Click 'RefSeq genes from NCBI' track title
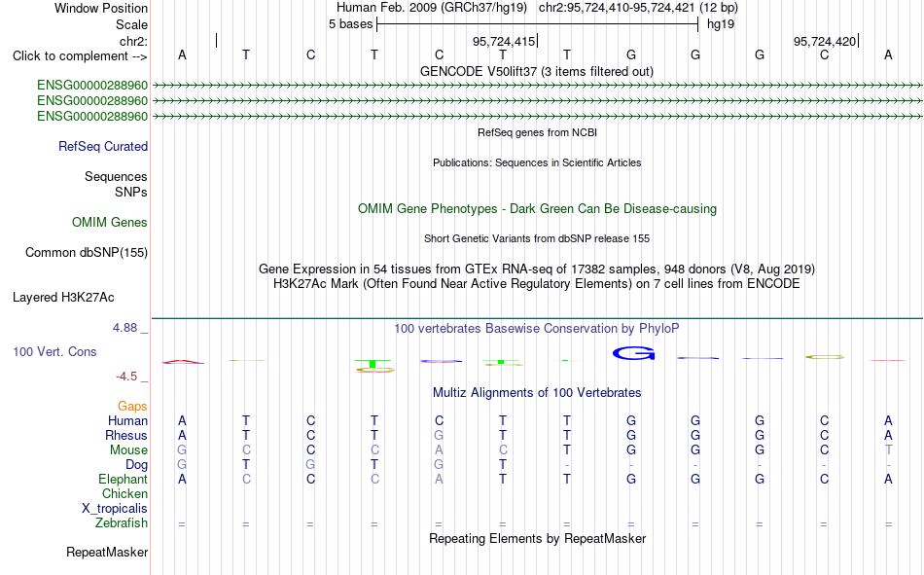This screenshot has width=924, height=575. pos(537,132)
